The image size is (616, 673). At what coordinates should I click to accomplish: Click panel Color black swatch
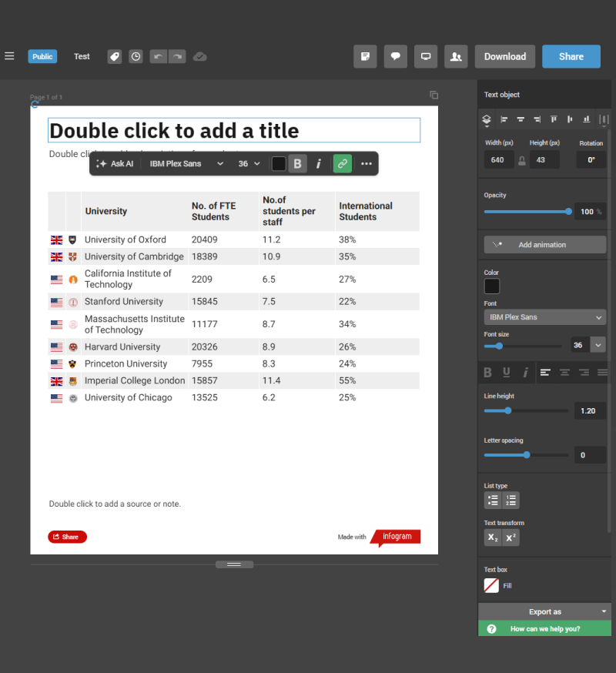pyautogui.click(x=492, y=286)
